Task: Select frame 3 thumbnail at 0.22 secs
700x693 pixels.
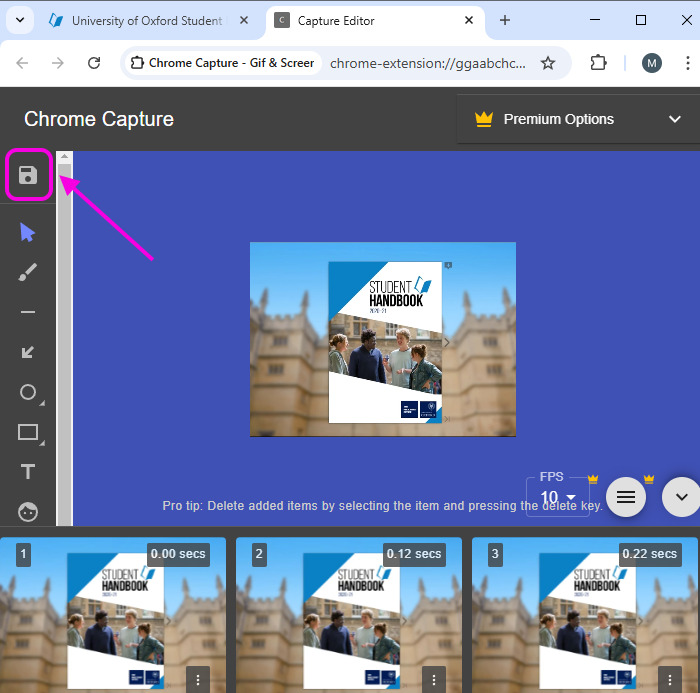Action: point(585,615)
